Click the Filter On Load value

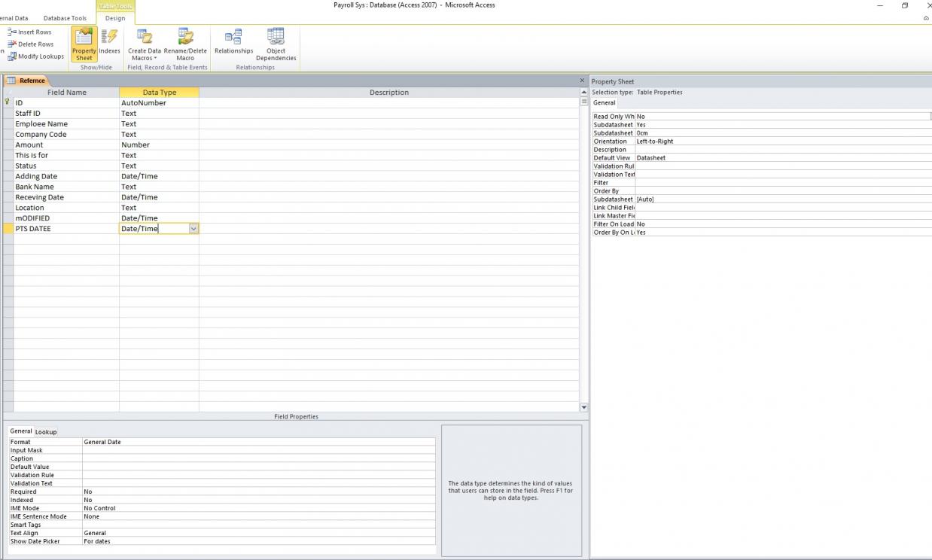click(x=783, y=224)
